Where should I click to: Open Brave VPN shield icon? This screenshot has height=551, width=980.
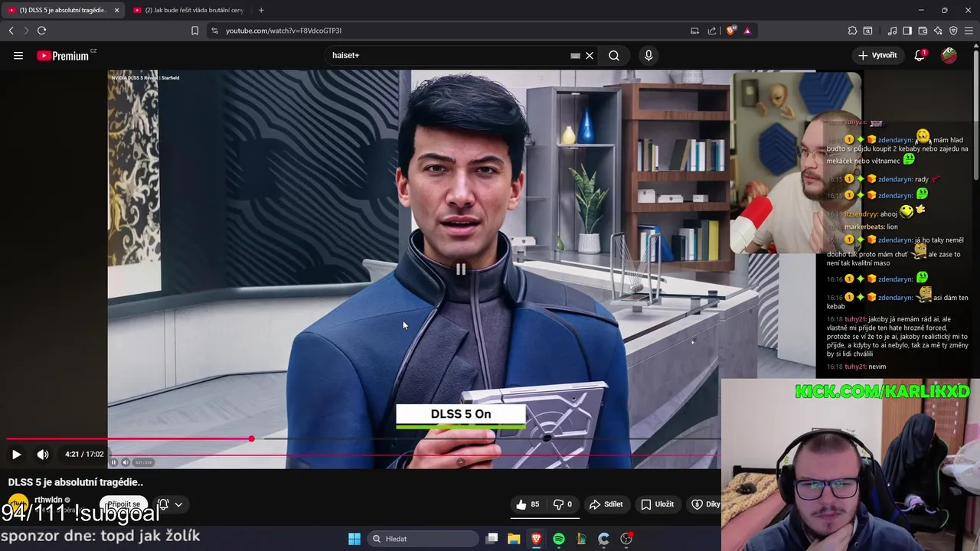(x=953, y=31)
